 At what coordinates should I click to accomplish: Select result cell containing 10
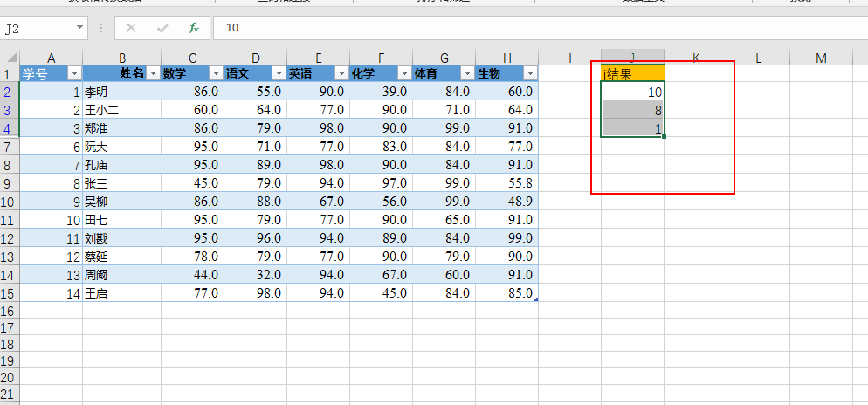click(632, 92)
